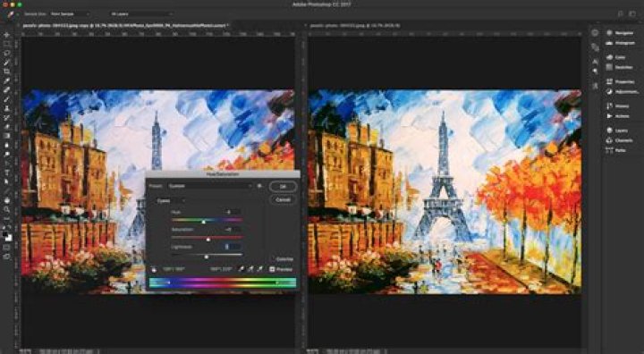Open the Layers panel
The height and width of the screenshot is (354, 644).
(x=617, y=131)
